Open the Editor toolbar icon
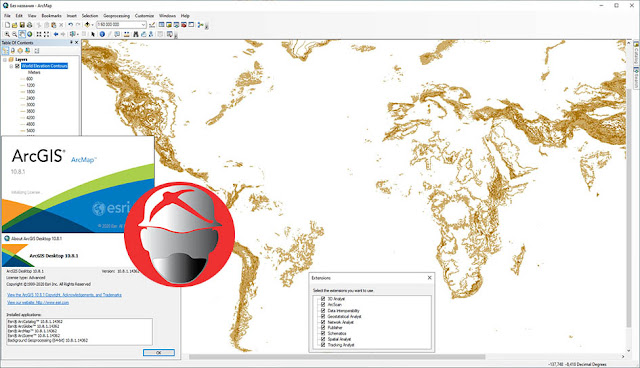640x368 pixels. (x=152, y=25)
